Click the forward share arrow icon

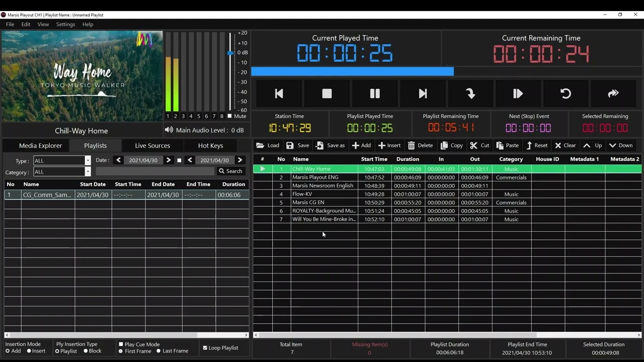613,94
